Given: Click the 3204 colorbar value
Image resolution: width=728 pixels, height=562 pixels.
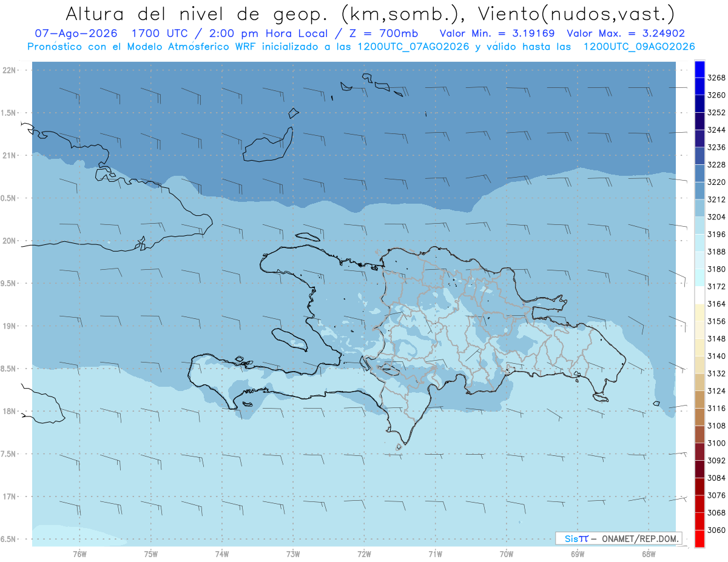Looking at the screenshot, I should (x=716, y=217).
